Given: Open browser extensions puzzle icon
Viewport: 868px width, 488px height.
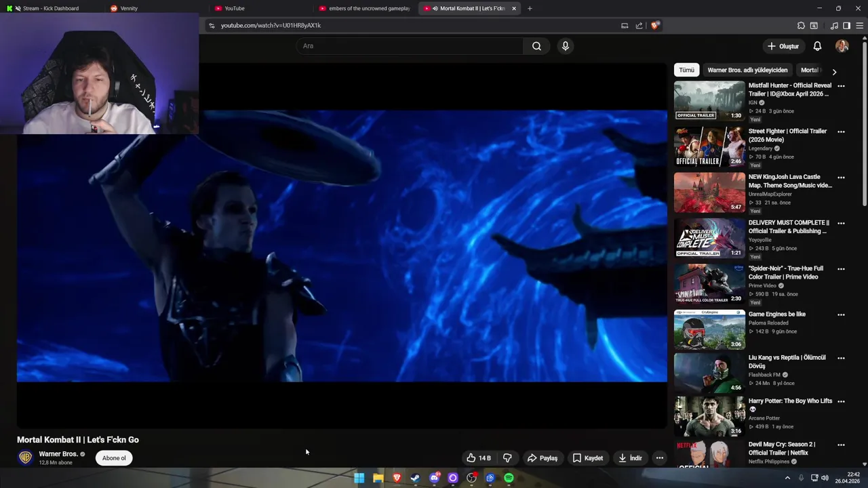Looking at the screenshot, I should (801, 26).
